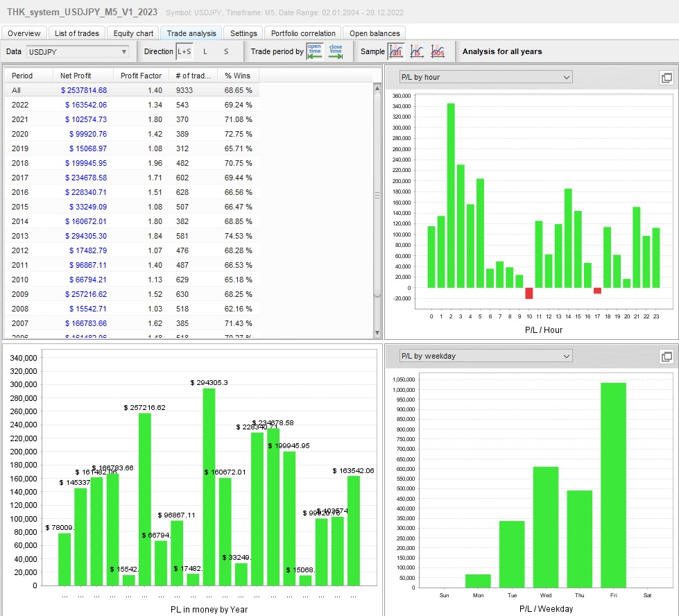
Task: Choose the out-of-sample (OOS) icon
Action: [438, 51]
